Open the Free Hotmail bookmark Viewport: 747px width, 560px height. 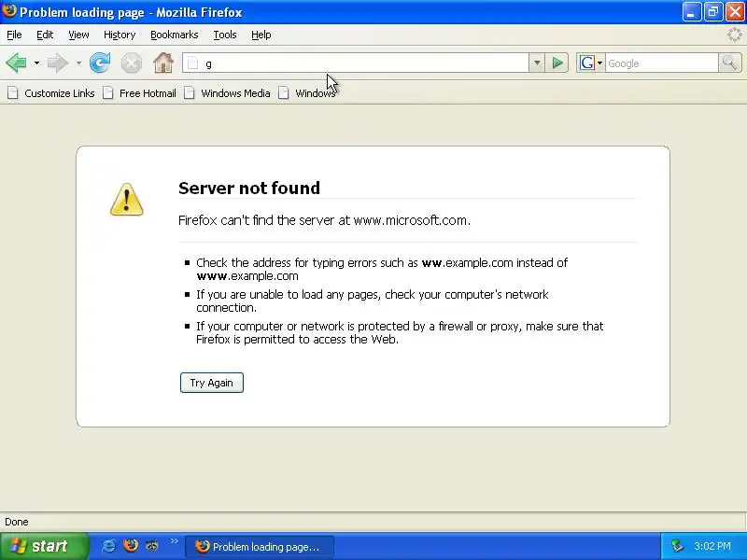coord(139,93)
